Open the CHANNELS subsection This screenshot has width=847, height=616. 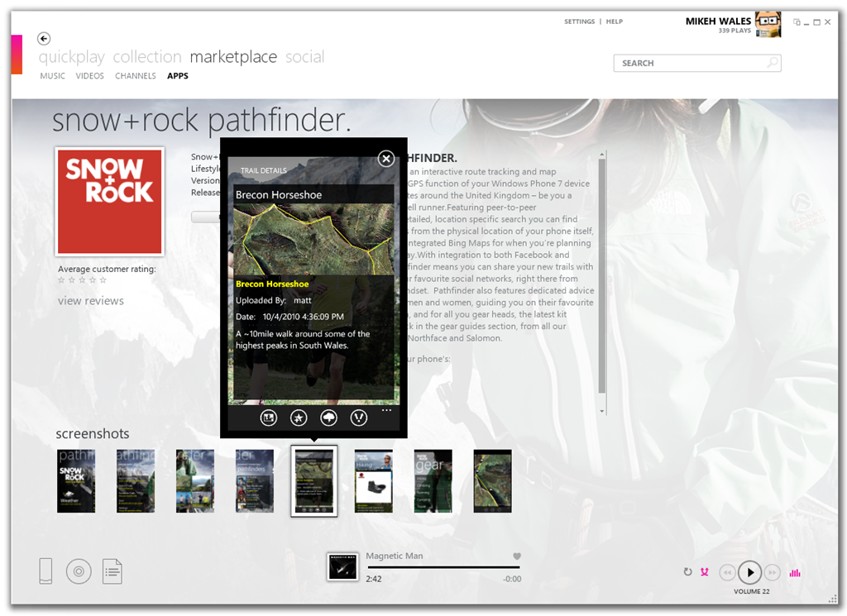(x=135, y=76)
